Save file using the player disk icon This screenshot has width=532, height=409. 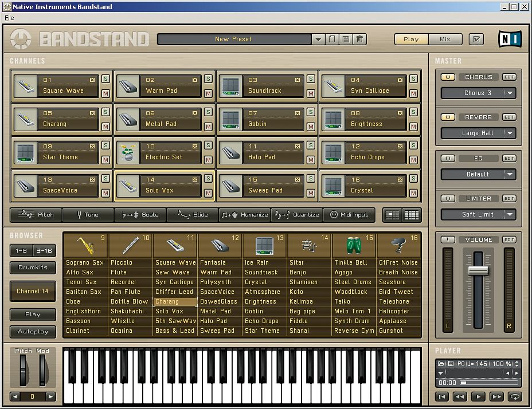pos(451,364)
